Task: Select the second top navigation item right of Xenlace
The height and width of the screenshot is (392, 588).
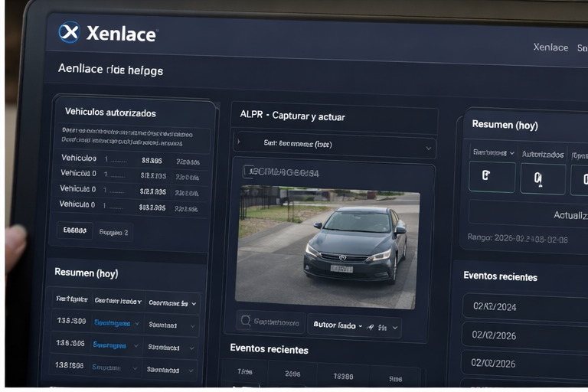Action: coord(581,48)
